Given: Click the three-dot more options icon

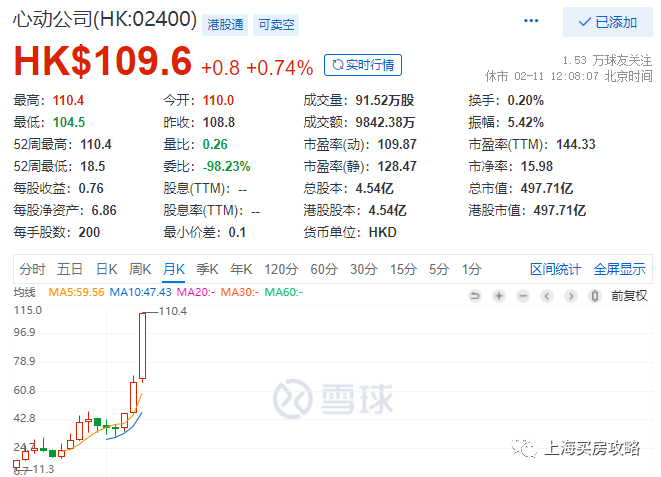Looking at the screenshot, I should (x=531, y=21).
